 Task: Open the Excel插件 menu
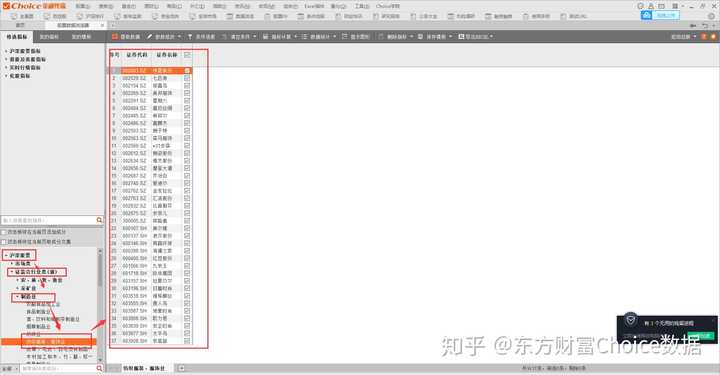tap(314, 6)
